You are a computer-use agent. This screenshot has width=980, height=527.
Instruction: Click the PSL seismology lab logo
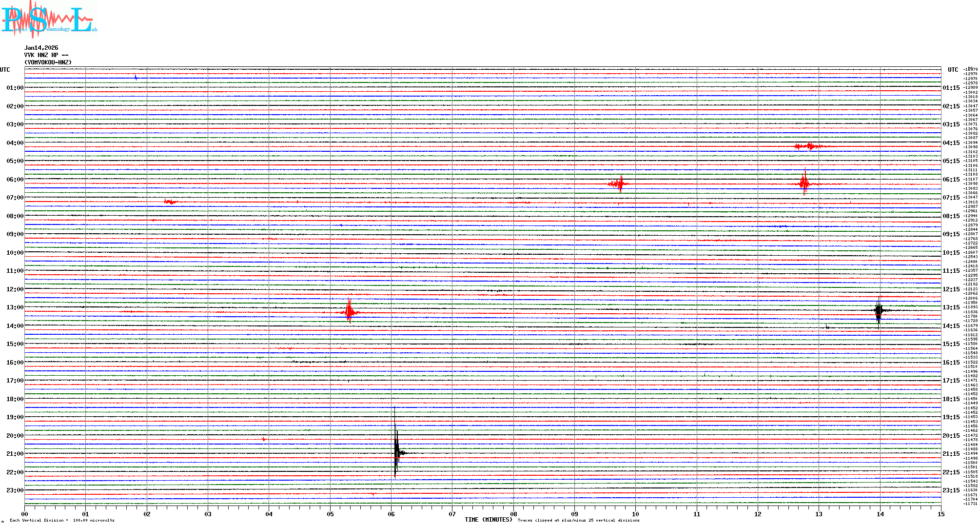point(49,20)
